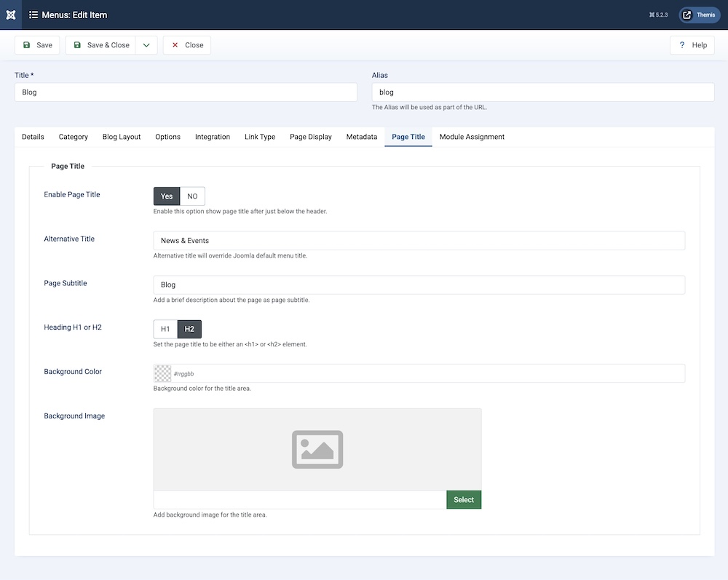The width and height of the screenshot is (728, 580).
Task: Click the Alternative Title input field
Action: click(419, 241)
